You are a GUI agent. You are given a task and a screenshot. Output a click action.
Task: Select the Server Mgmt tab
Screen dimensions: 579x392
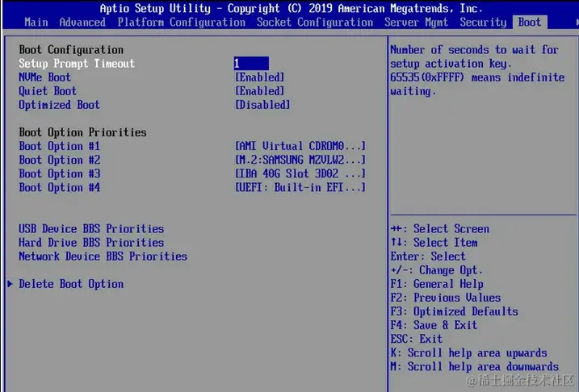tap(416, 23)
